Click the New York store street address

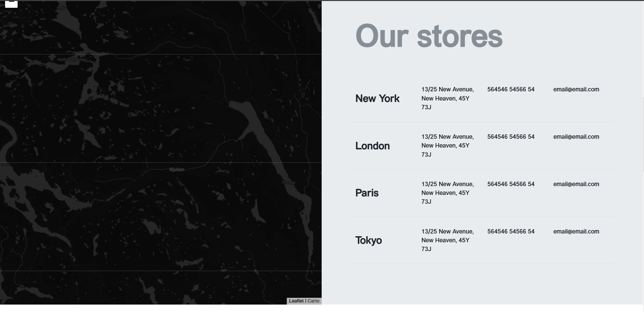pyautogui.click(x=447, y=98)
